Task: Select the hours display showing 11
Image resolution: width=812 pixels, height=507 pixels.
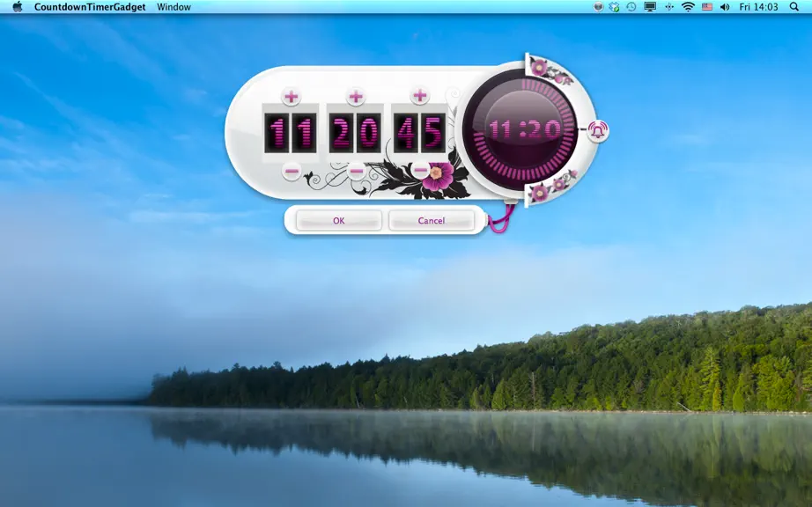Action: click(291, 132)
